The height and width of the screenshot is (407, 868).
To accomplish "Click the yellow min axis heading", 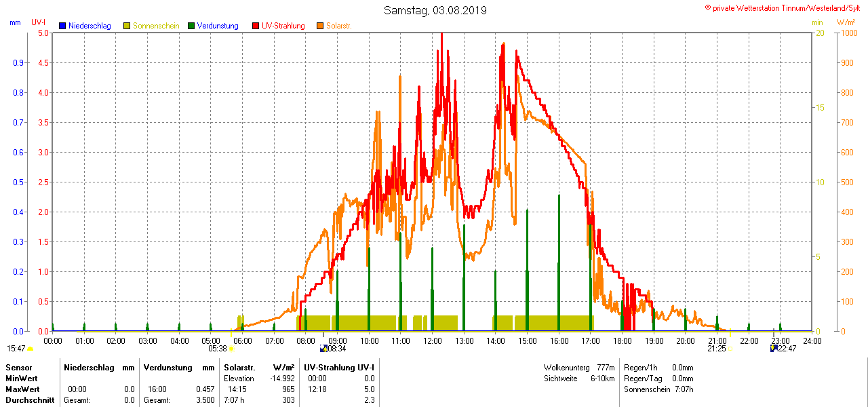I will 817,22.
